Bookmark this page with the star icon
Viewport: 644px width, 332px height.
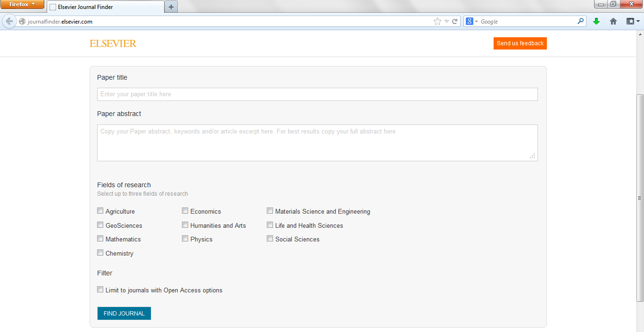click(x=437, y=21)
